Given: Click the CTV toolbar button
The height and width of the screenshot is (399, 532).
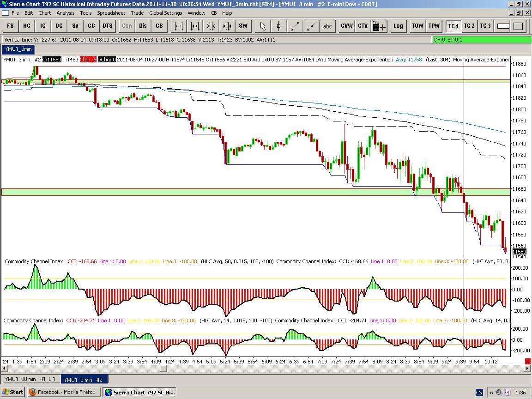Looking at the screenshot, I should 363,26.
